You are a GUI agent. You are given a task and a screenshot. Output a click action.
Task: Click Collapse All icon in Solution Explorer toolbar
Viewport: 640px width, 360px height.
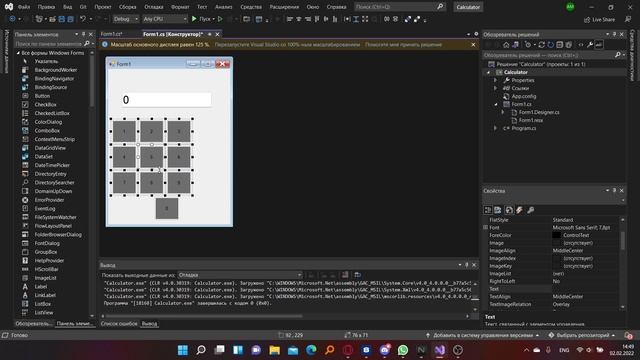click(560, 45)
